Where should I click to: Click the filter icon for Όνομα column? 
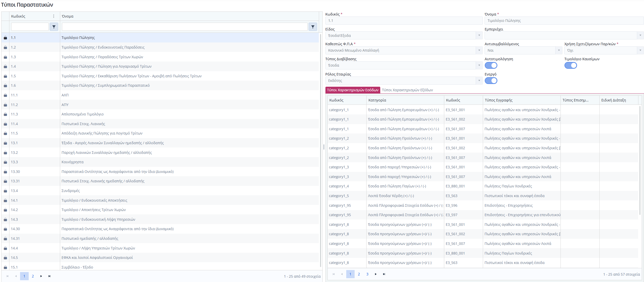click(313, 27)
